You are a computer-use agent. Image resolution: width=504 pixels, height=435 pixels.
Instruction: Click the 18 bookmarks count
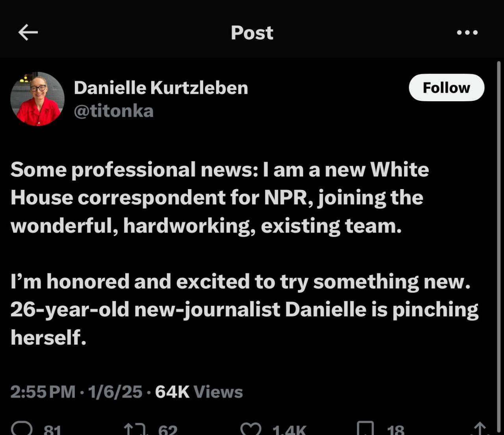tap(395, 429)
